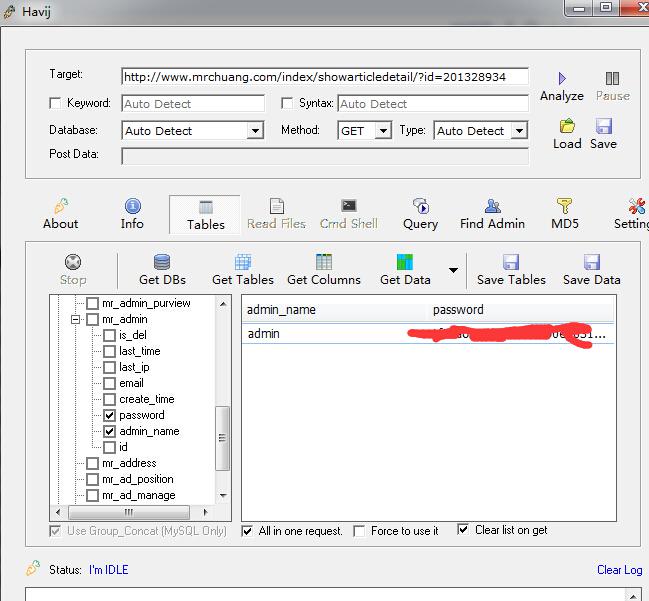
Task: Click the Get Data icon
Action: (x=405, y=262)
